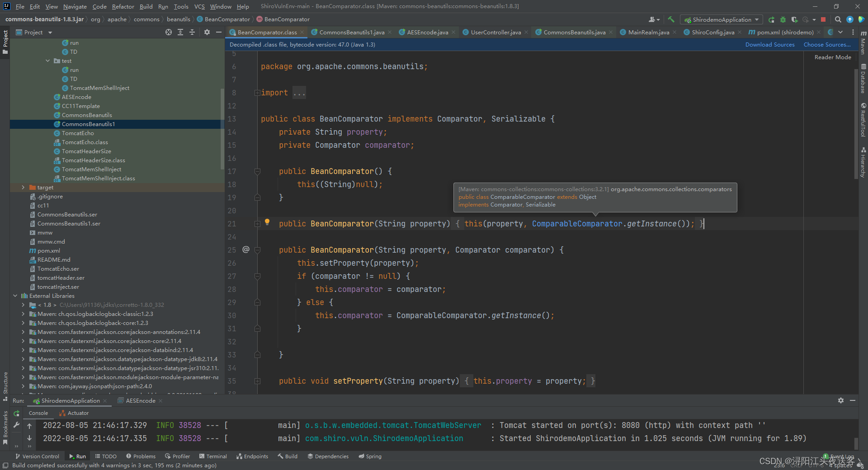This screenshot has height=470, width=868.
Task: Click the yellow intention light bulb
Action: pos(267,222)
